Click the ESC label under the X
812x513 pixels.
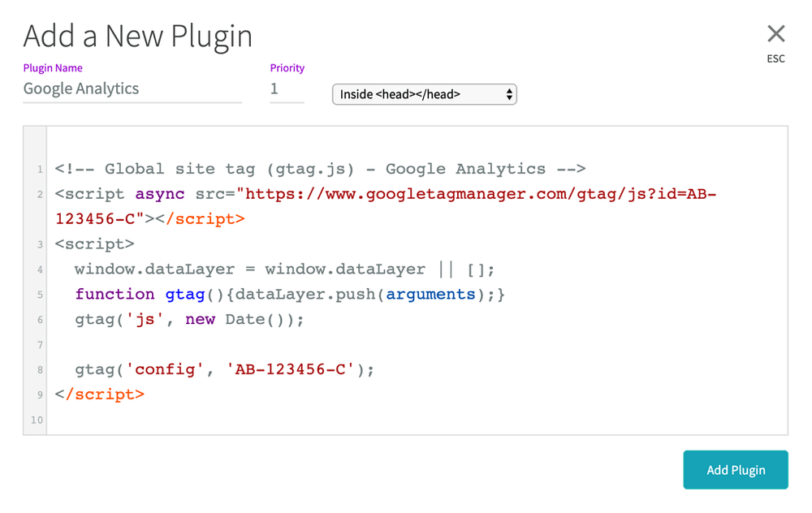(x=775, y=59)
